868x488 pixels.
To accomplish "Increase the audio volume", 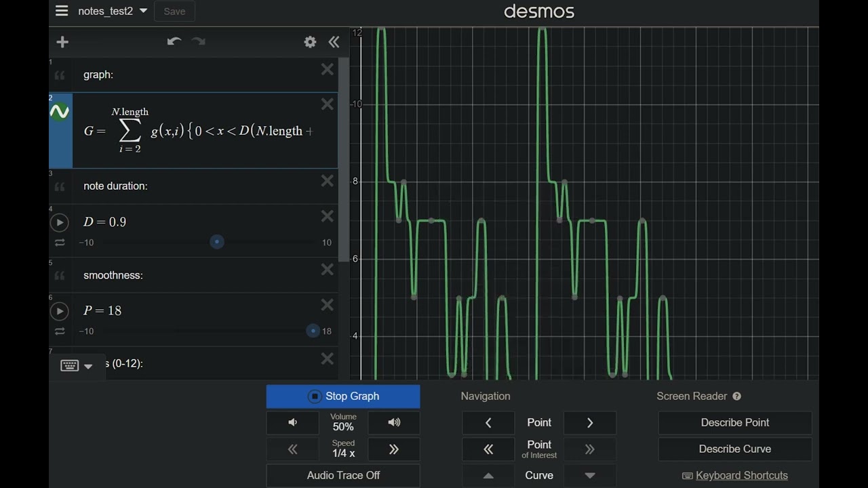I will click(x=394, y=422).
